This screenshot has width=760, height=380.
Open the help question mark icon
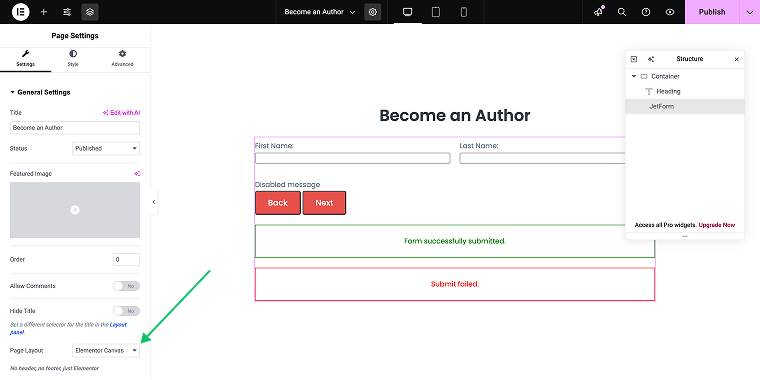click(646, 12)
